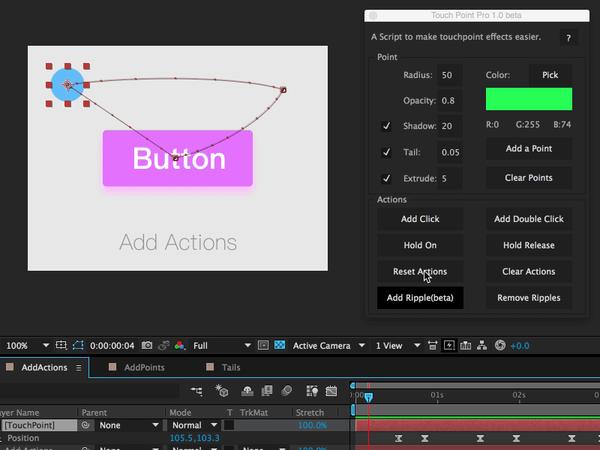The width and height of the screenshot is (600, 450).
Task: Click the question mark help button
Action: point(569,38)
